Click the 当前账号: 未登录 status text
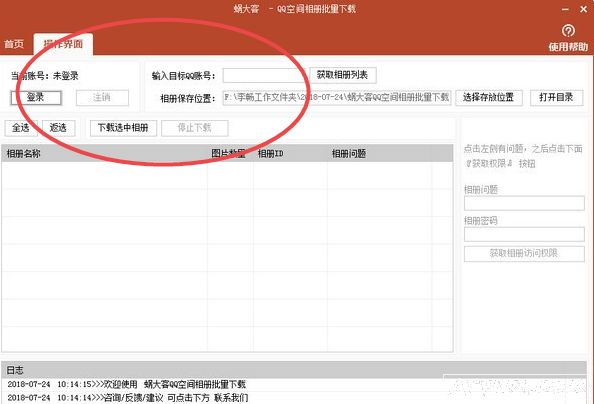This screenshot has width=594, height=404. tap(45, 76)
